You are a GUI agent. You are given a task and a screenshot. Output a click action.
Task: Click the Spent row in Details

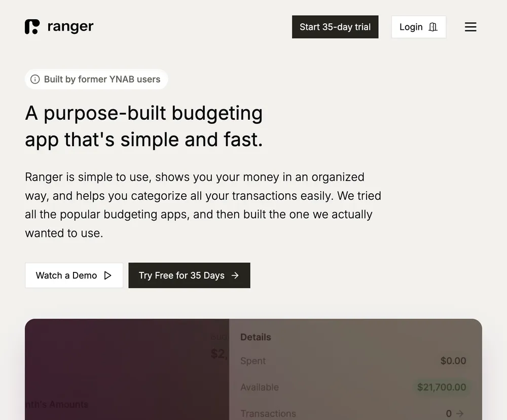[252, 361]
